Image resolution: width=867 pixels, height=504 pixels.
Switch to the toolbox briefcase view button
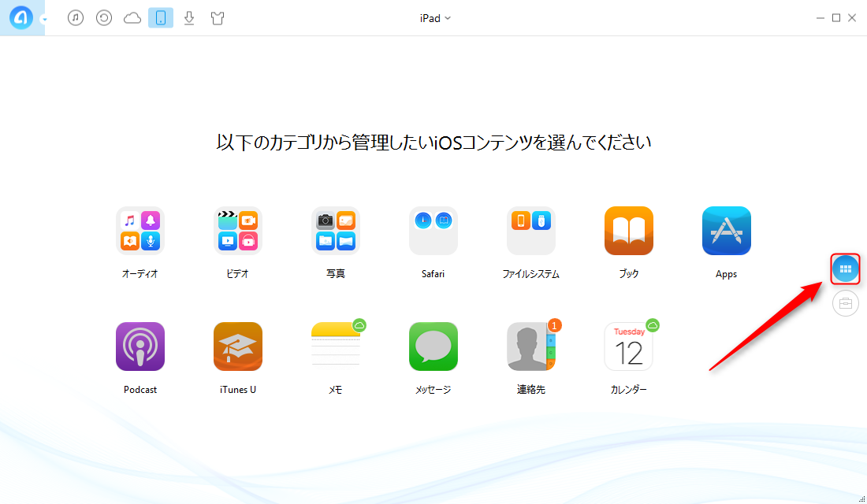[846, 303]
